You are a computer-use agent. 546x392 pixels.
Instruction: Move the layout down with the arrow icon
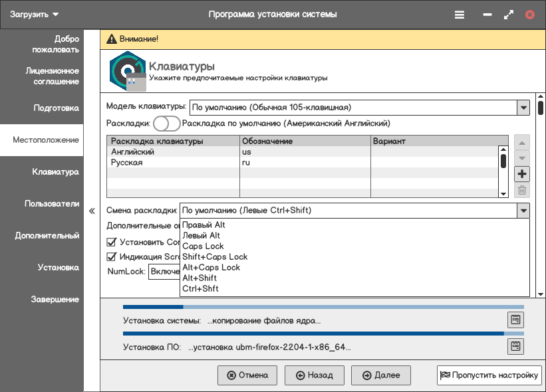coord(522,159)
